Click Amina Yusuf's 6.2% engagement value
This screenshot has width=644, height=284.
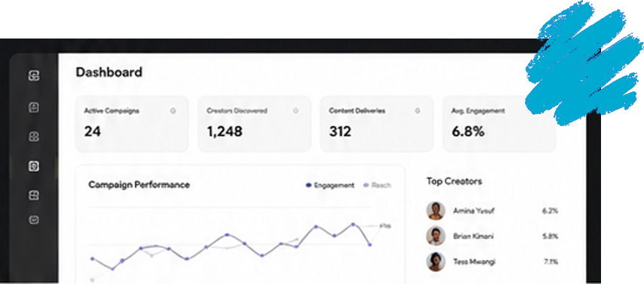550,211
